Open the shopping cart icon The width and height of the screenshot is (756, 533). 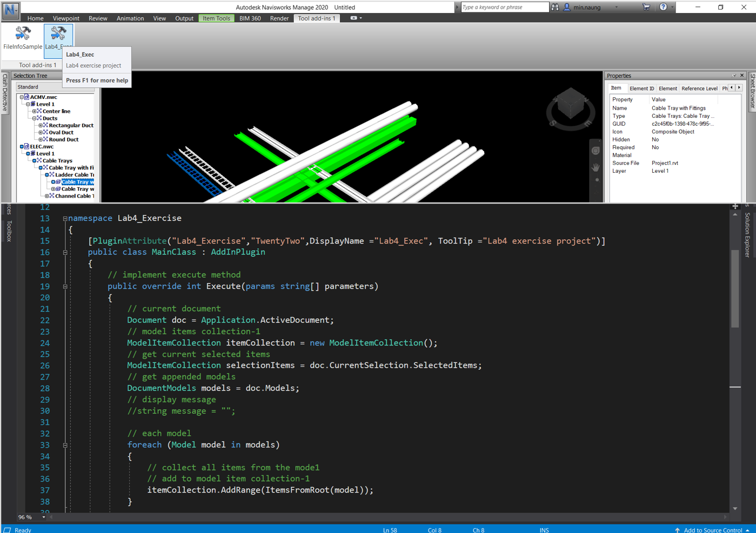pyautogui.click(x=646, y=7)
